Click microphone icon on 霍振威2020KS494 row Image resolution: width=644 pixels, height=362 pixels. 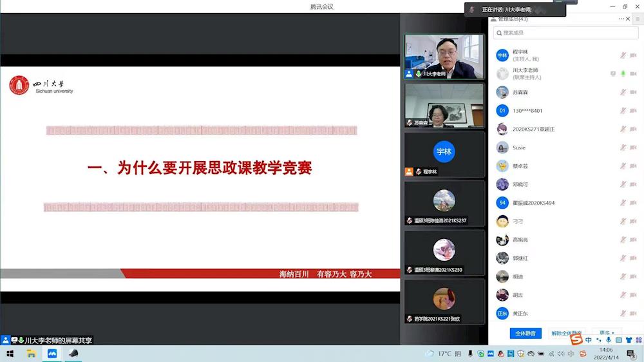[x=623, y=202]
